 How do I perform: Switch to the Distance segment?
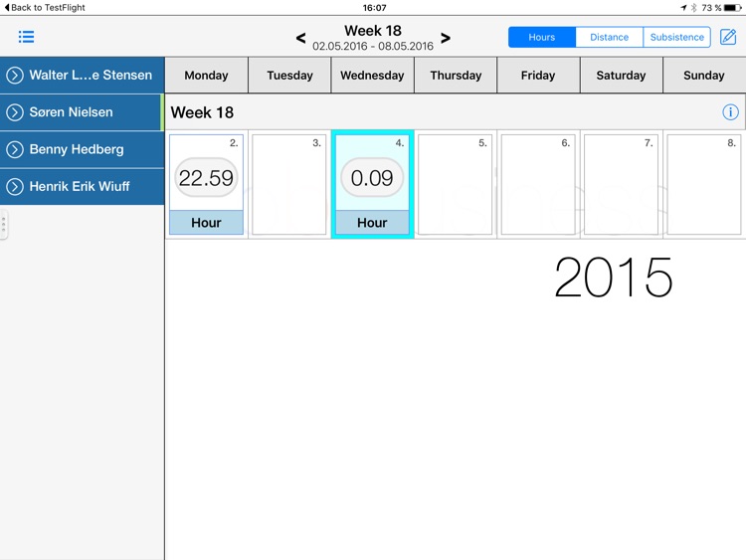(609, 37)
